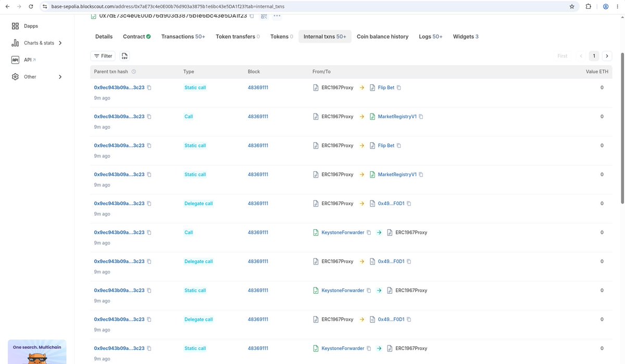Screen dimensions: 625x364
Task: Copy parent hash in Call from KeystoneForwarder row
Action: [149, 233]
